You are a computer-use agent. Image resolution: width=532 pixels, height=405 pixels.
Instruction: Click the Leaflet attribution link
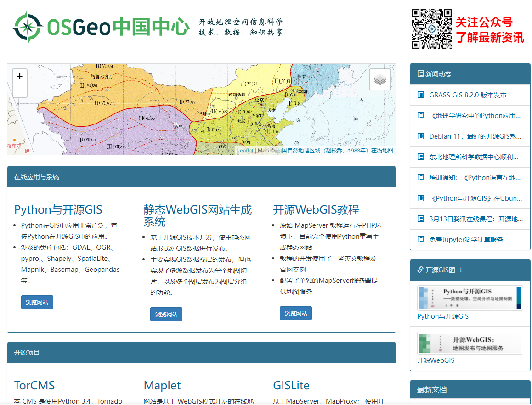pyautogui.click(x=245, y=151)
